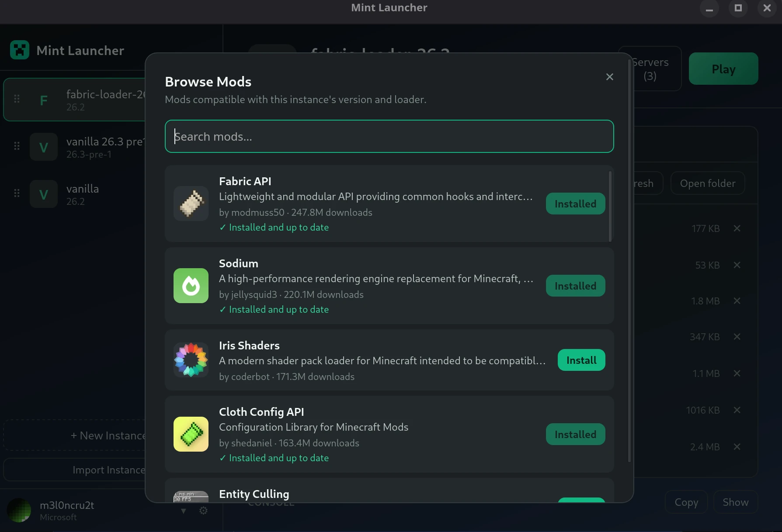Screen dimensions: 782x532
Task: Grab drag handle of vanilla 26.2 instance
Action: click(17, 193)
